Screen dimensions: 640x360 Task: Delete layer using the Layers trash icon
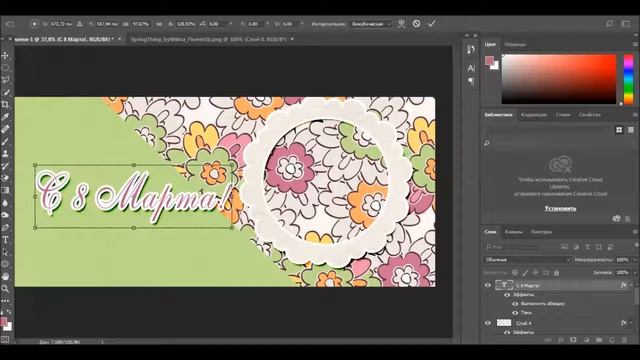point(624,340)
